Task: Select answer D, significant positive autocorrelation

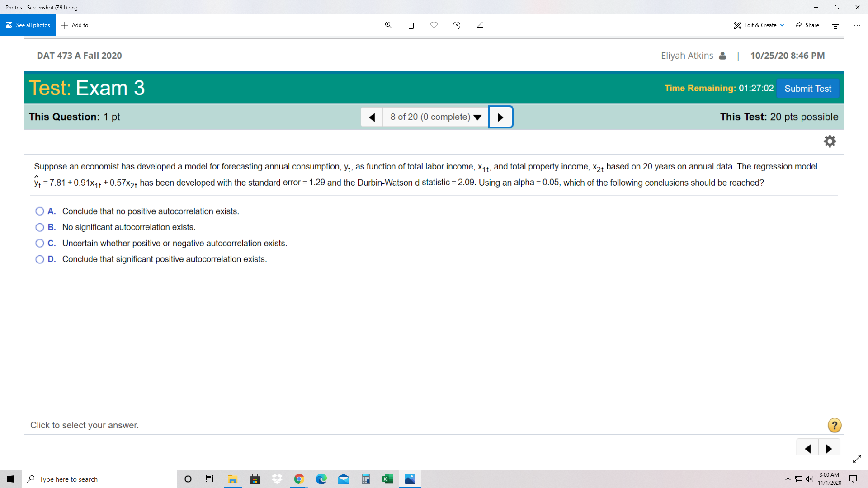Action: point(40,259)
